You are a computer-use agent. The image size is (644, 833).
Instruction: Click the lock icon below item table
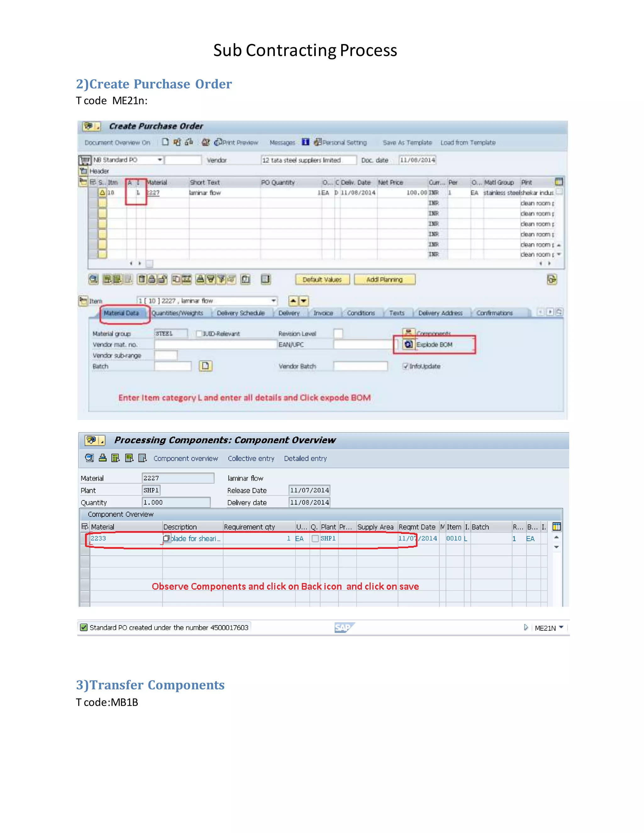[152, 279]
